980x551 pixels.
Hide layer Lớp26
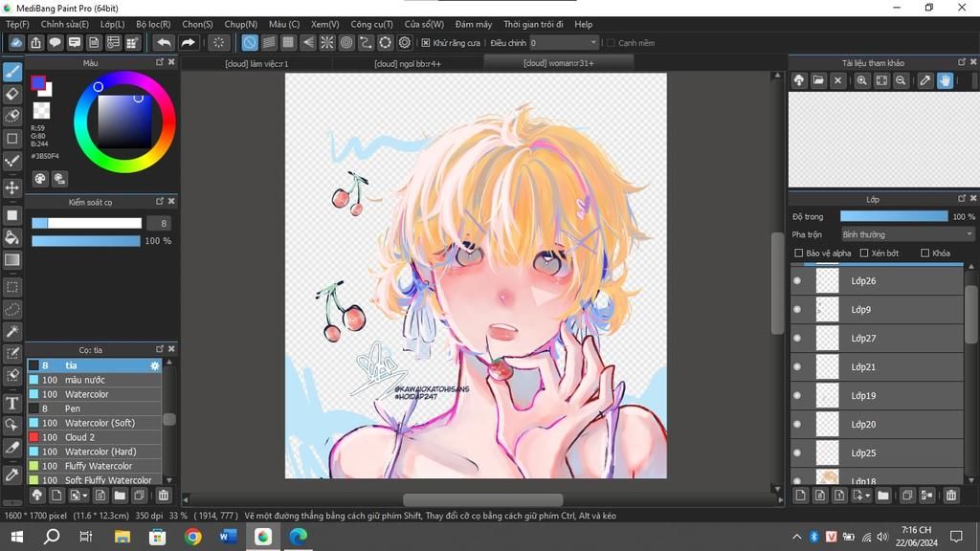(x=797, y=280)
